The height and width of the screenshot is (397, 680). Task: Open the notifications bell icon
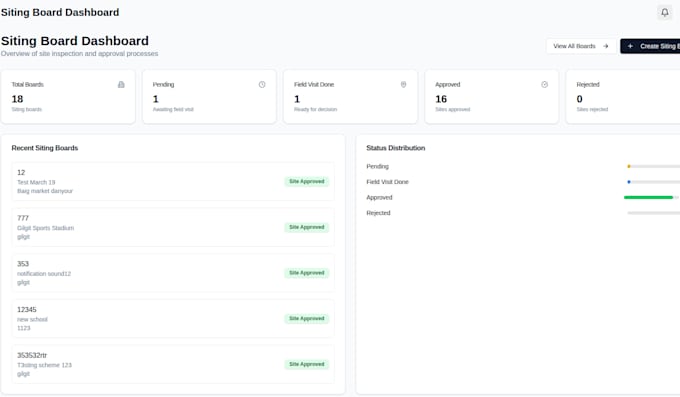tap(664, 12)
